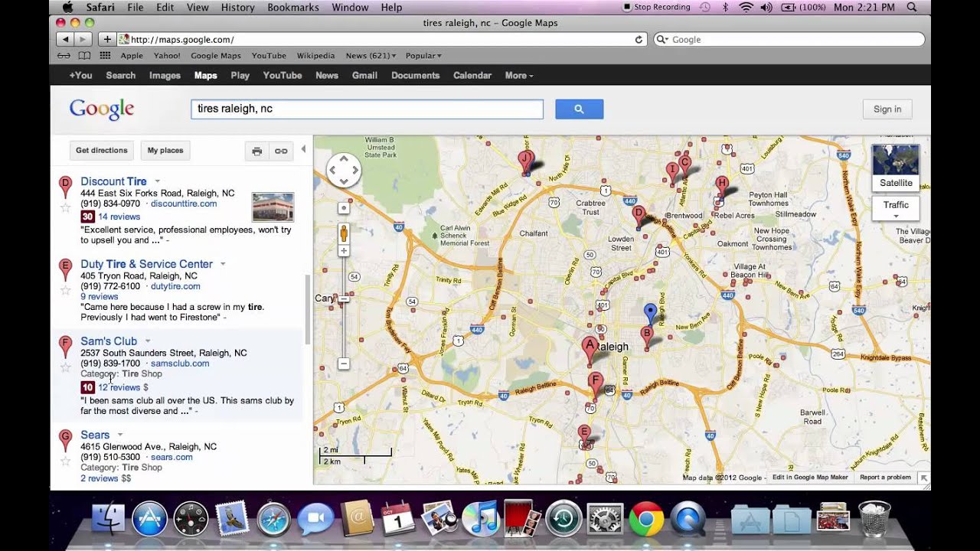Click map marker B on the map
Image resolution: width=980 pixels, height=551 pixels.
[647, 337]
